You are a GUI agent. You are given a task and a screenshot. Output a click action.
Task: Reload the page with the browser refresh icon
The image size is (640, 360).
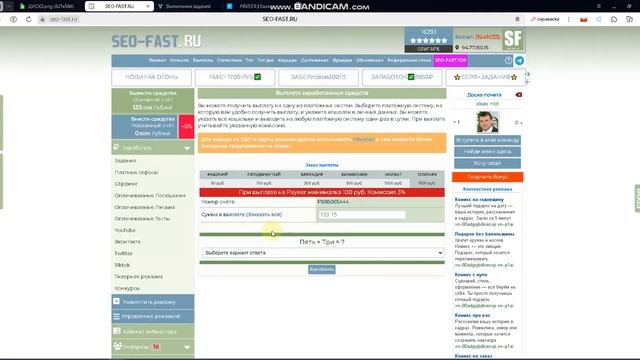point(29,19)
